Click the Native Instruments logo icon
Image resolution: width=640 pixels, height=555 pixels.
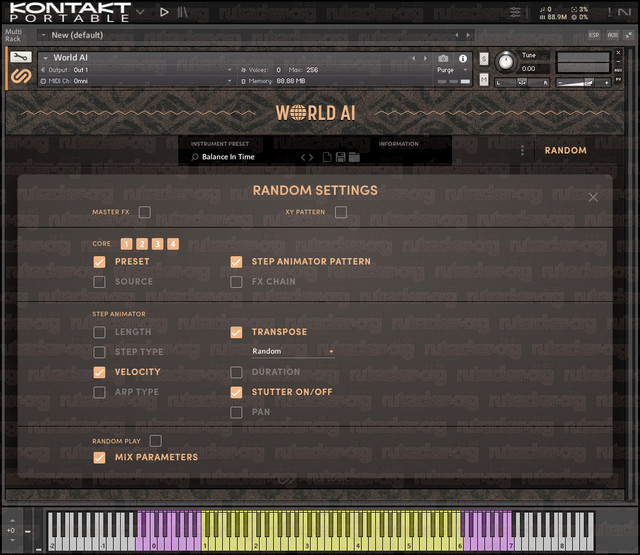pyautogui.click(x=624, y=12)
